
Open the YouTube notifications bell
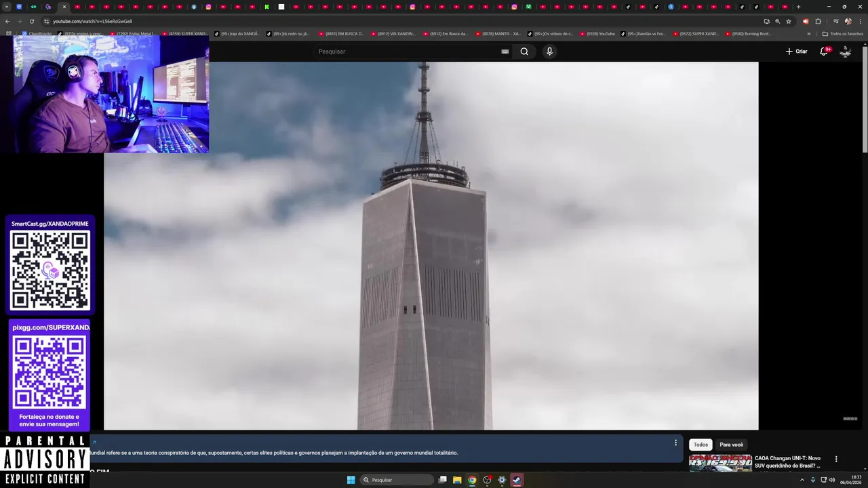[824, 52]
